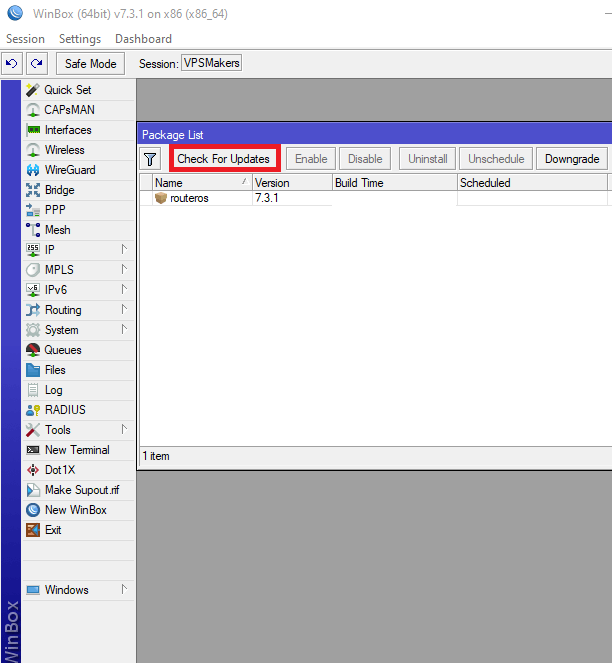
Task: Click Exit in the sidebar
Action: tap(79, 530)
